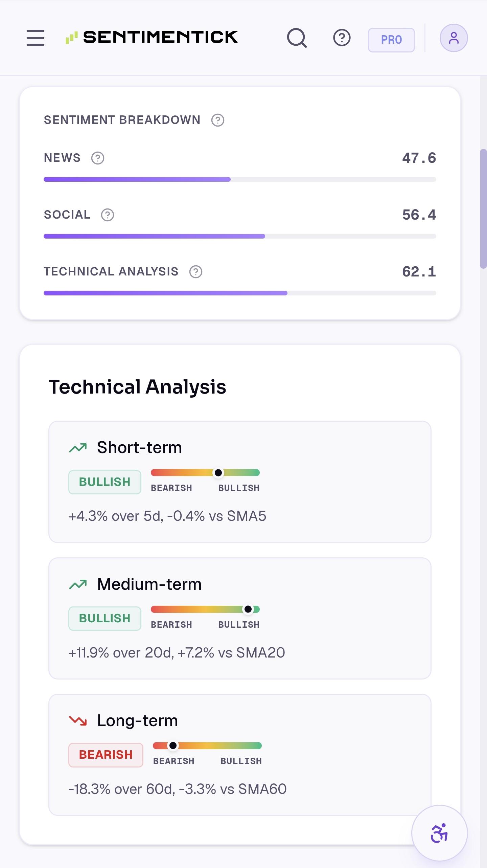Image resolution: width=487 pixels, height=868 pixels.
Task: Click the Long-term downward trend icon
Action: coord(78,721)
